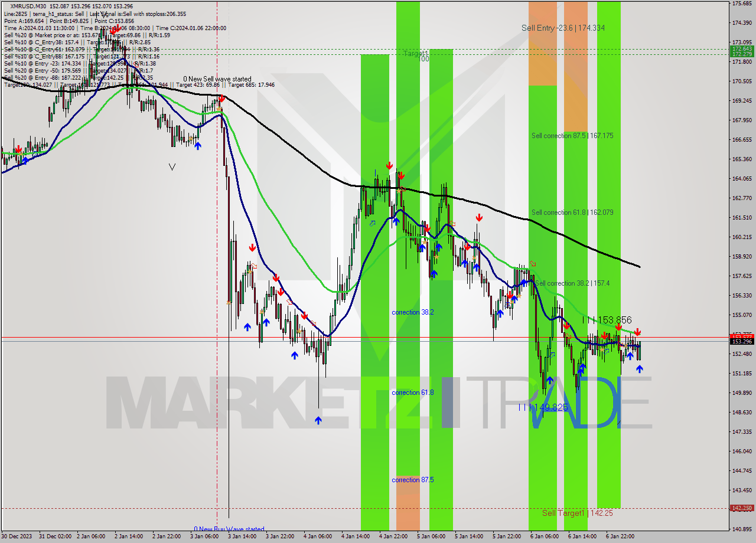Select the 'Sell Target1 | 142.25' label

click(x=577, y=513)
